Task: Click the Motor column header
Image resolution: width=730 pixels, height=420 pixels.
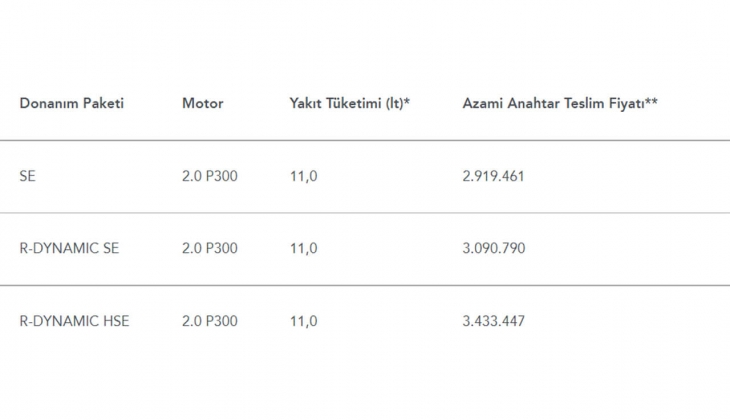Action: [x=202, y=103]
